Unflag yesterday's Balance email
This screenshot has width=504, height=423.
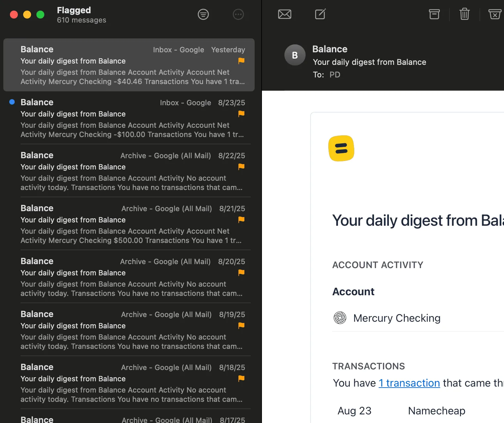coord(241,61)
